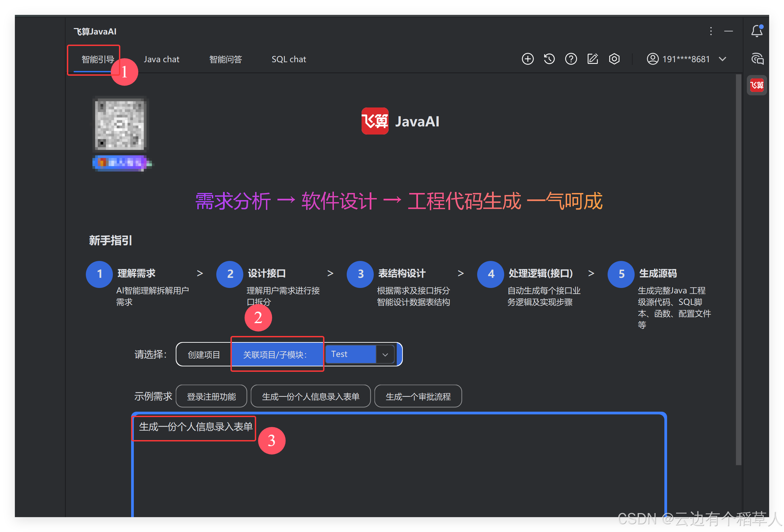Click the 登录注册功能 example button
Screen dimensions: 784x532
(x=211, y=396)
